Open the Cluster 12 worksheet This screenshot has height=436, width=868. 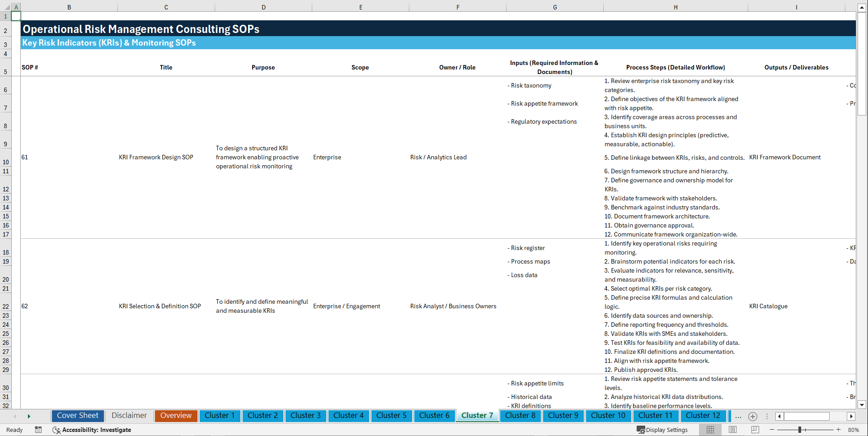[x=703, y=416]
